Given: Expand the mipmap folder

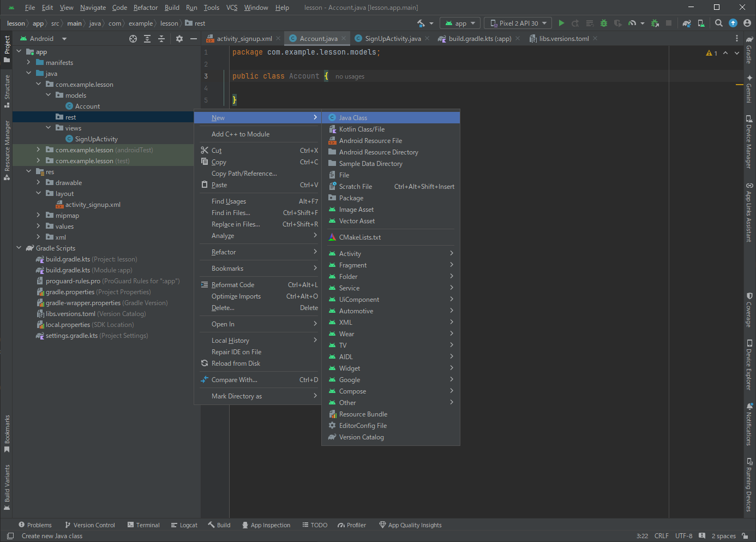Looking at the screenshot, I should (x=39, y=215).
